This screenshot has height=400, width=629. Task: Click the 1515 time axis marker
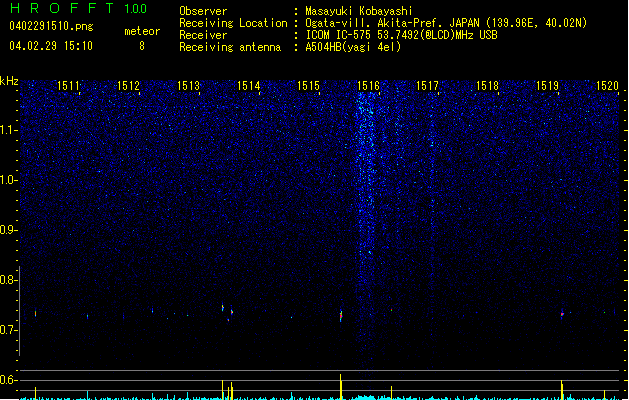point(308,85)
